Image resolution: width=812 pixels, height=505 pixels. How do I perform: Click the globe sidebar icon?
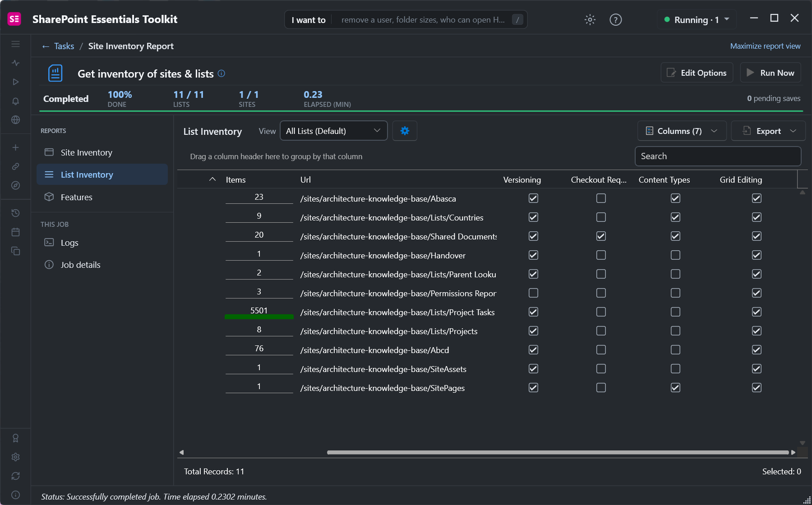click(x=15, y=120)
